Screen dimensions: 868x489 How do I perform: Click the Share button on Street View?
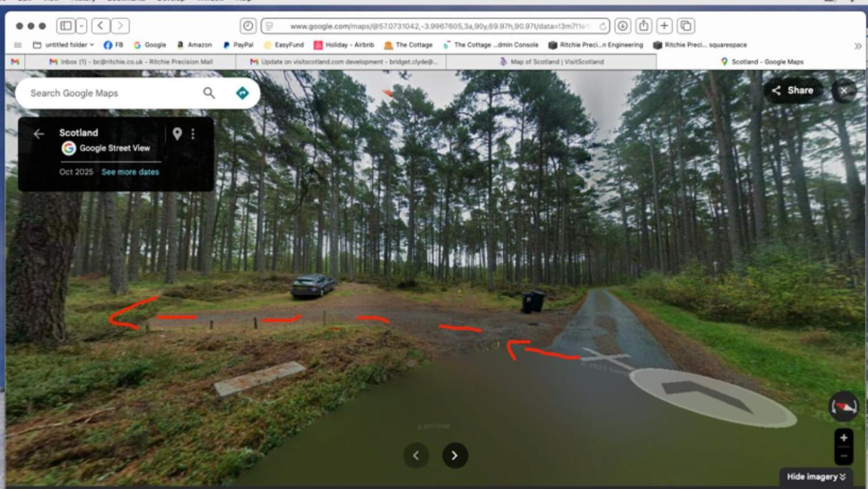792,91
